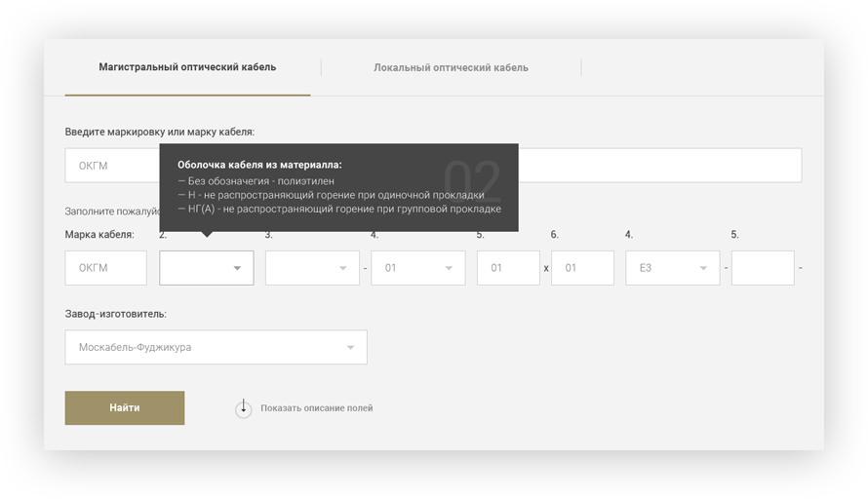This screenshot has height=499, width=868.
Task: Click the 01 field right of the x sign
Action: [x=582, y=268]
